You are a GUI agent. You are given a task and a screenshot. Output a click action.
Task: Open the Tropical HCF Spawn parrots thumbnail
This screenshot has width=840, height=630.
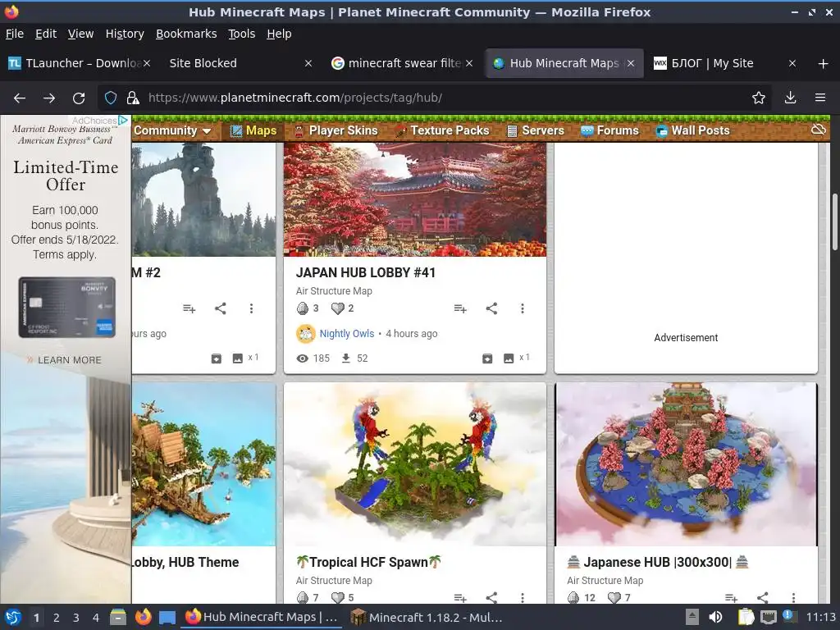pyautogui.click(x=415, y=464)
